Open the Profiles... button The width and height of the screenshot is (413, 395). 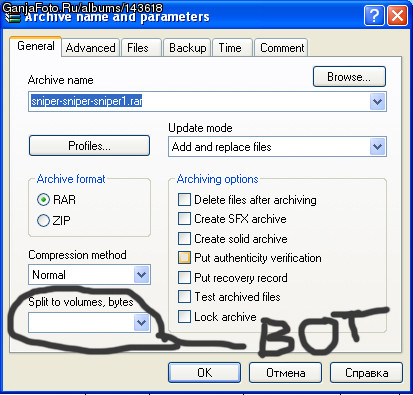pos(89,146)
